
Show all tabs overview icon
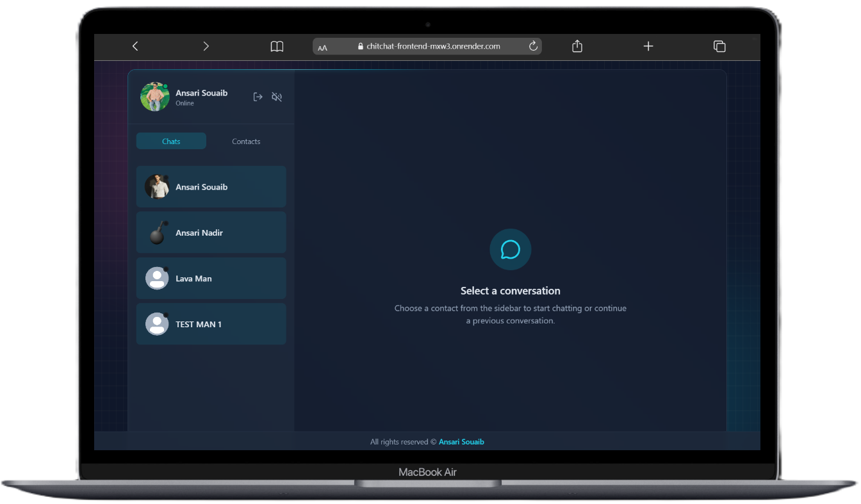(x=719, y=46)
